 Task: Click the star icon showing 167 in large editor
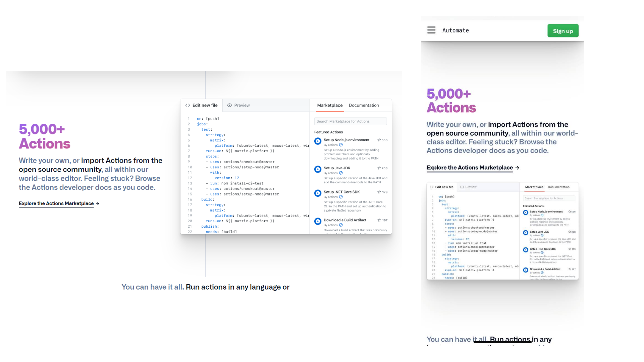379,220
